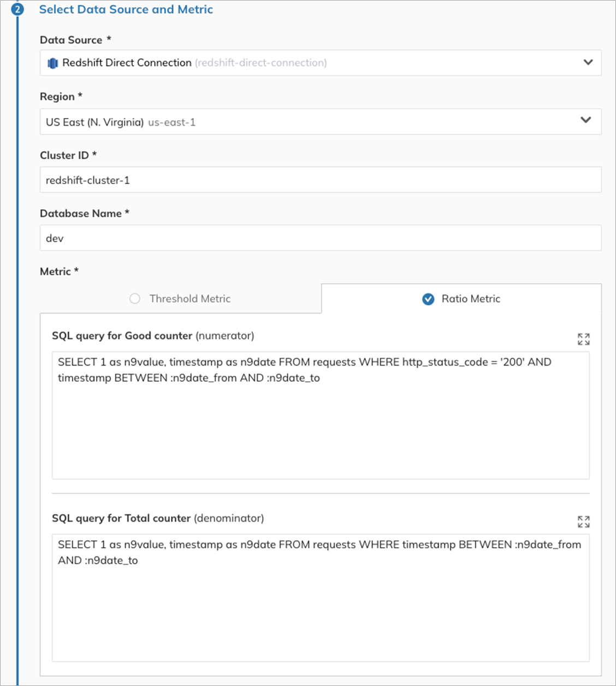This screenshot has width=616, height=686.
Task: Click the Select Data Source and Metric heading
Action: 126,9
